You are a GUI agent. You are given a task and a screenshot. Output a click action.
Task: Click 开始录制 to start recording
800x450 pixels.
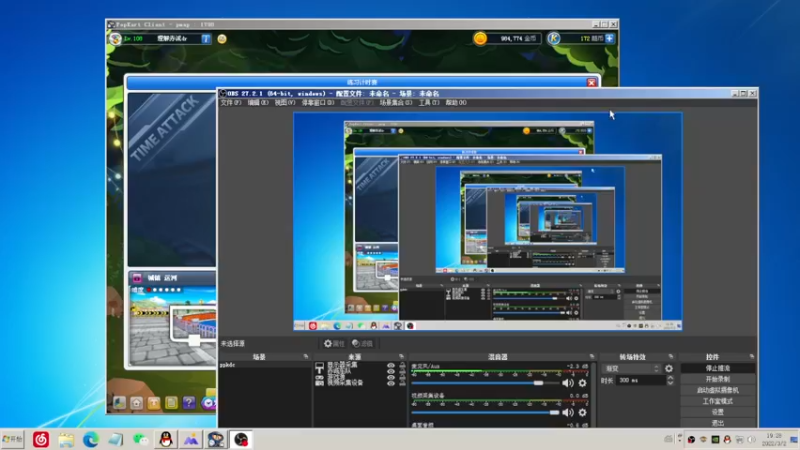click(x=717, y=379)
